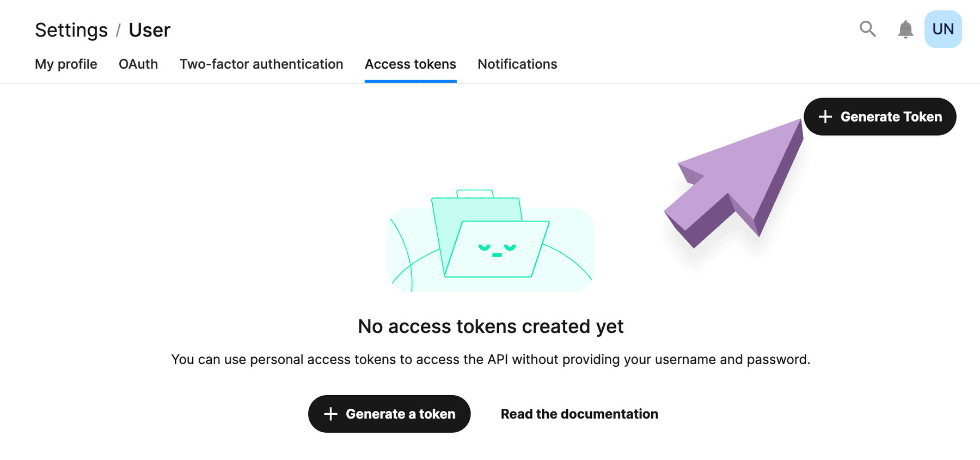Click the notifications bell icon

coord(905,29)
